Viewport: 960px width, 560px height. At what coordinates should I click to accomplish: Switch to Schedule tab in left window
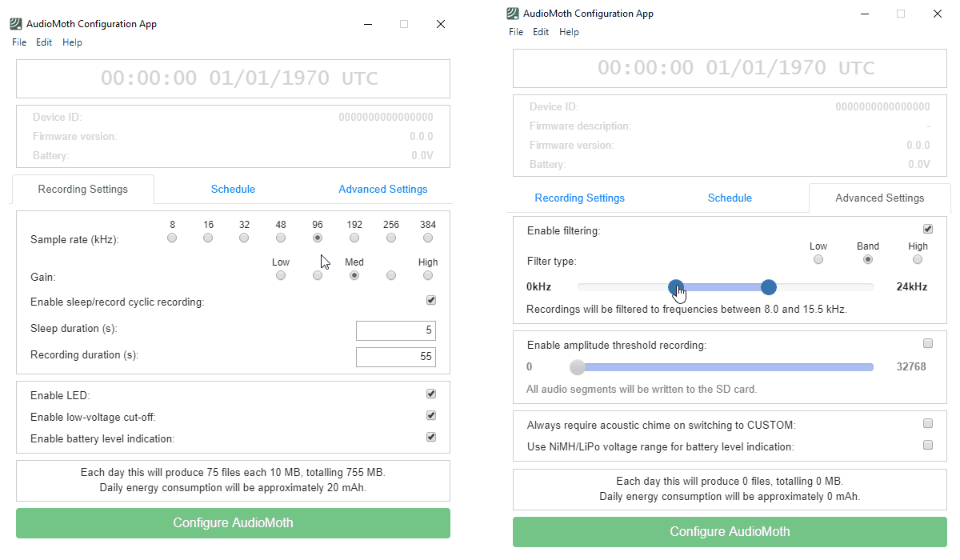[233, 190]
